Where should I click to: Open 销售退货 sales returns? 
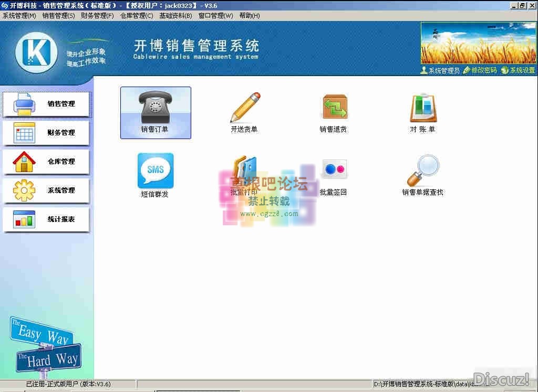(334, 108)
